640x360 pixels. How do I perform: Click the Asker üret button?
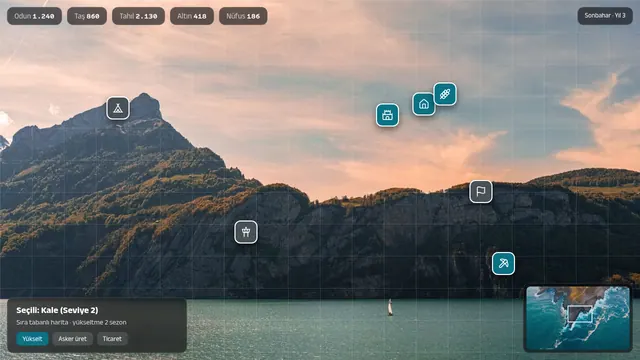(72, 339)
